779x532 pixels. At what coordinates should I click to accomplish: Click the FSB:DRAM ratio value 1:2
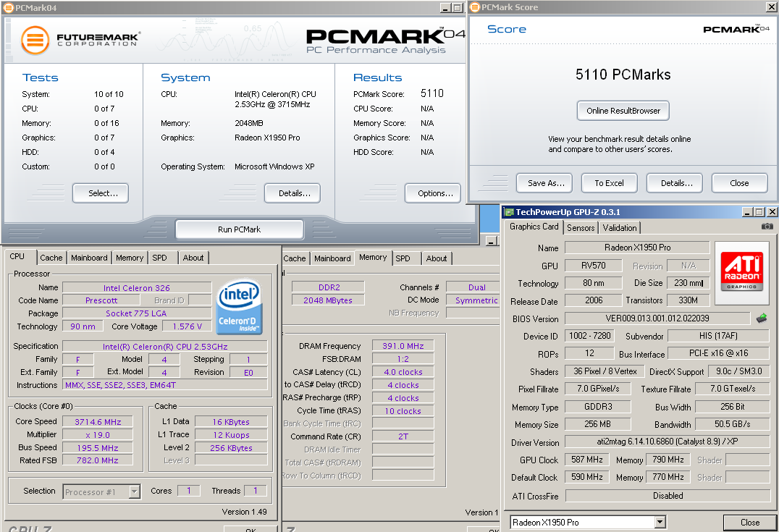(x=403, y=358)
